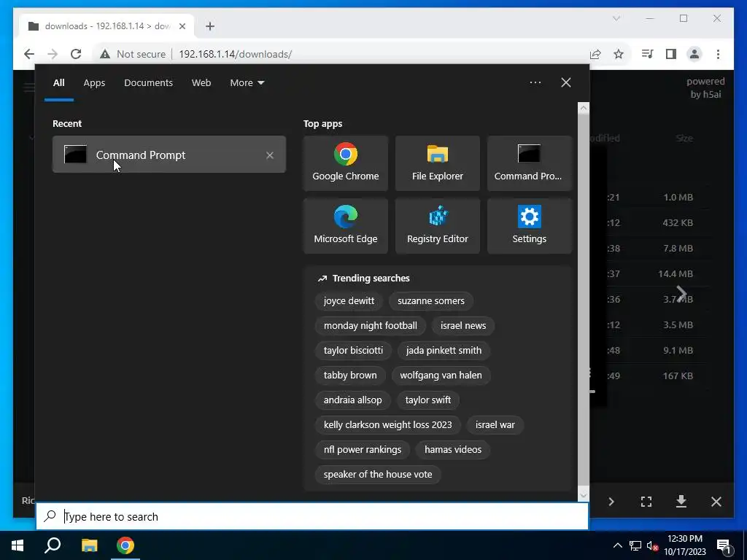Open Google Chrome from Top apps
Screen dimensions: 747x560
click(x=345, y=163)
